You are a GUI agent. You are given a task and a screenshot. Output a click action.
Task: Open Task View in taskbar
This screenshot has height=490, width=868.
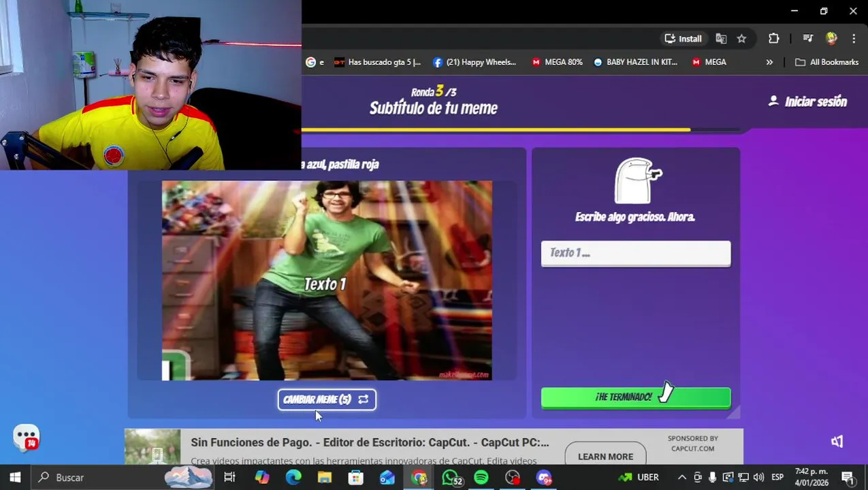click(x=229, y=478)
